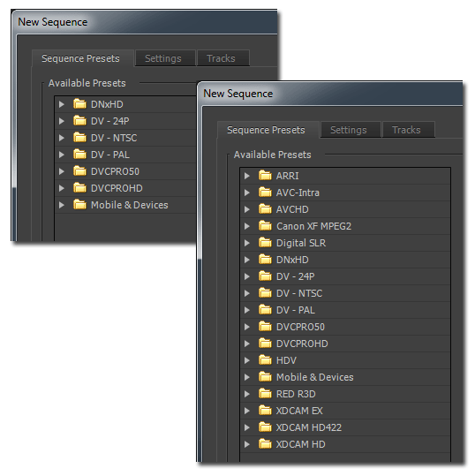Expand DVCPRO50 arrow in the front window

tap(247, 327)
